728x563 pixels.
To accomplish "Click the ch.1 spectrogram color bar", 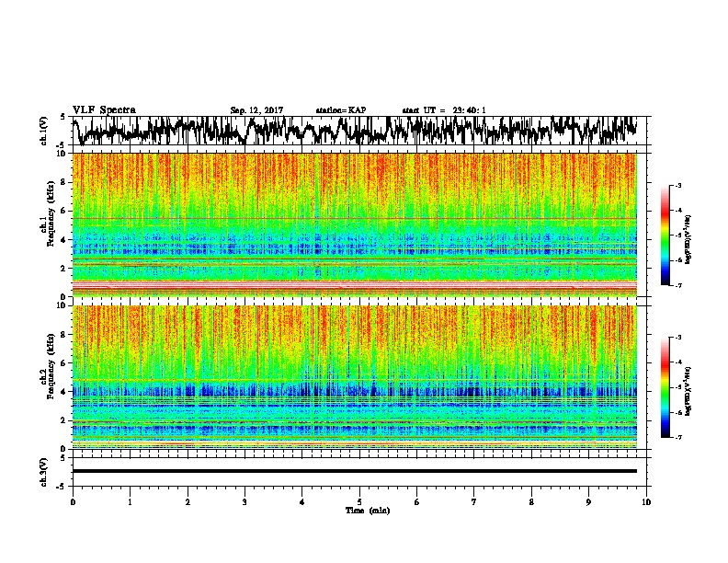I will pos(665,236).
